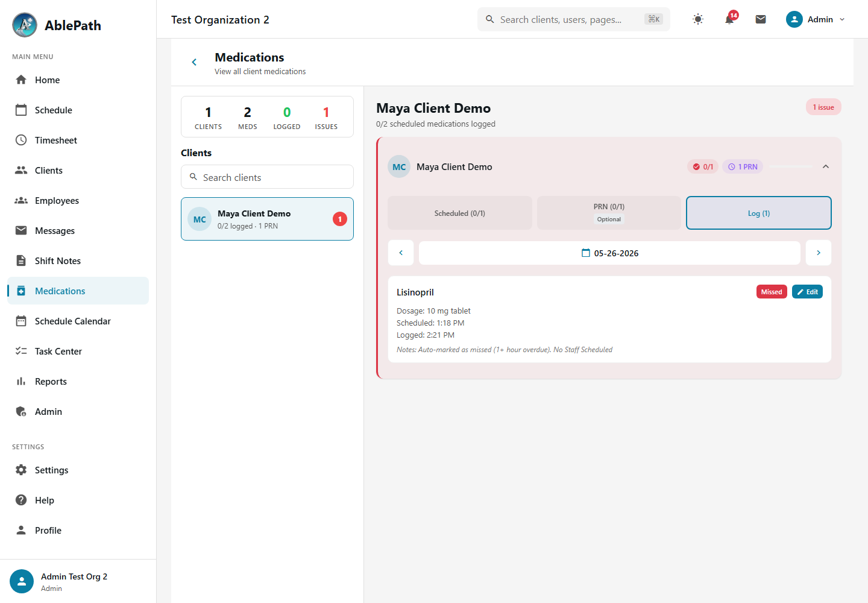
Task: Click the AblePath logo icon
Action: 25,25
